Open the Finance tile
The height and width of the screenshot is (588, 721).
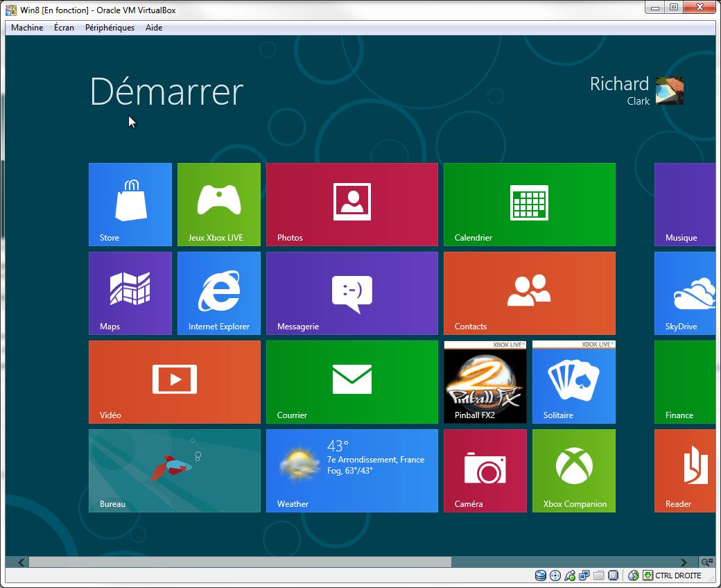coord(685,382)
